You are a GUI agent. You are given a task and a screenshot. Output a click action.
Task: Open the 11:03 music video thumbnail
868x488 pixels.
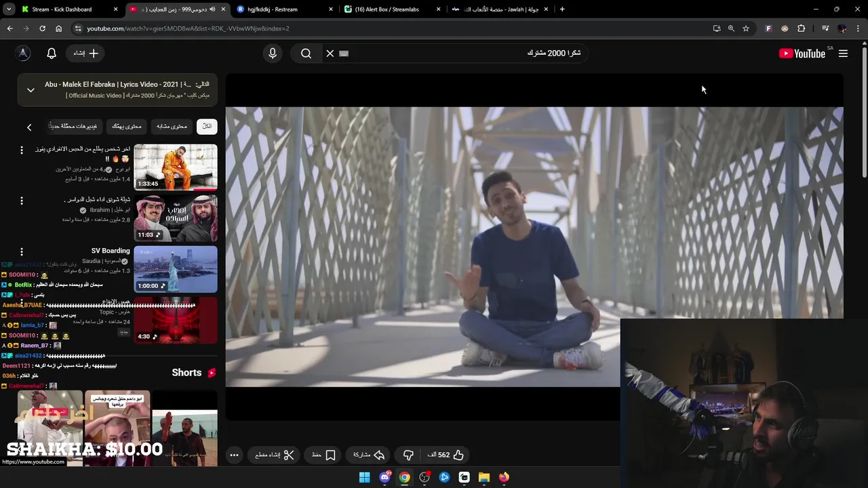coord(176,218)
